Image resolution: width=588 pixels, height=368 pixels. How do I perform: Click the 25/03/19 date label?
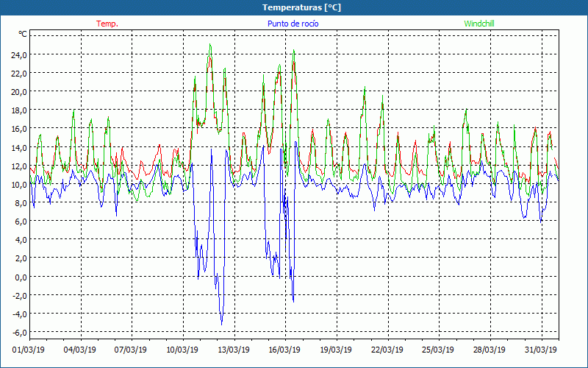[x=439, y=350]
